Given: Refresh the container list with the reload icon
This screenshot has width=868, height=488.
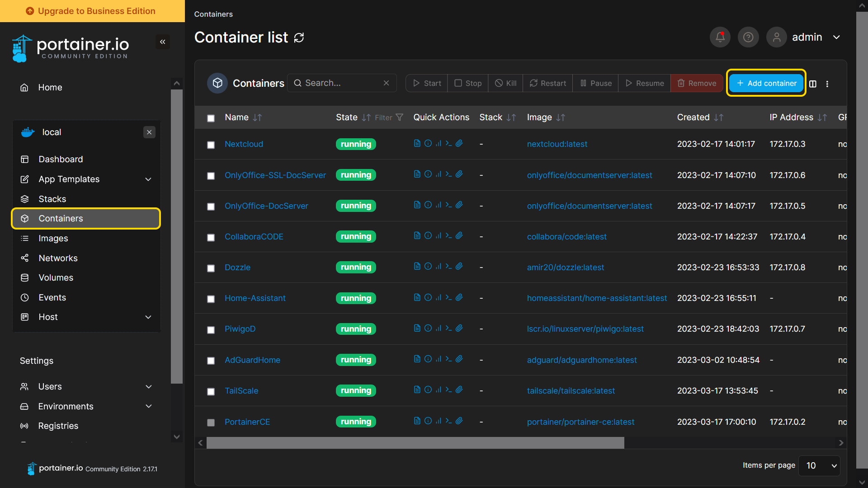Looking at the screenshot, I should click(299, 38).
